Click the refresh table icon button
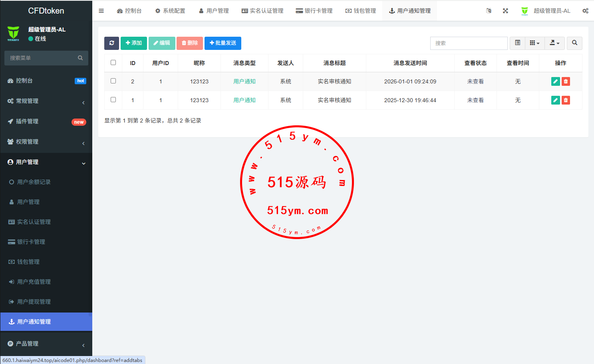 click(111, 43)
